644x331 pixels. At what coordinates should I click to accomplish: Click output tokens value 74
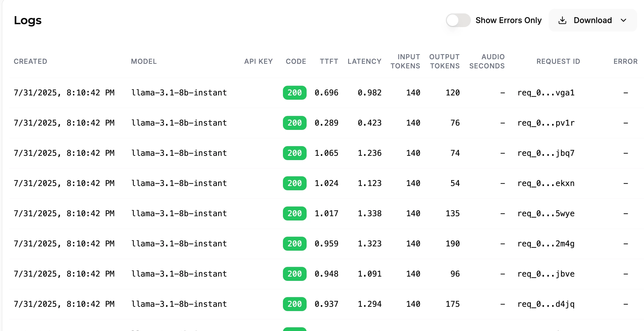455,153
